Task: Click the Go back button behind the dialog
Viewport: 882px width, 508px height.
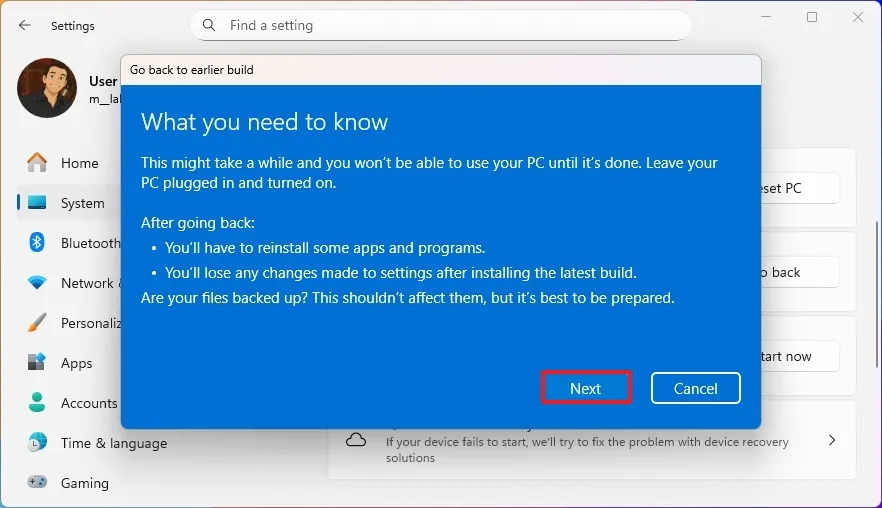Action: coord(800,272)
